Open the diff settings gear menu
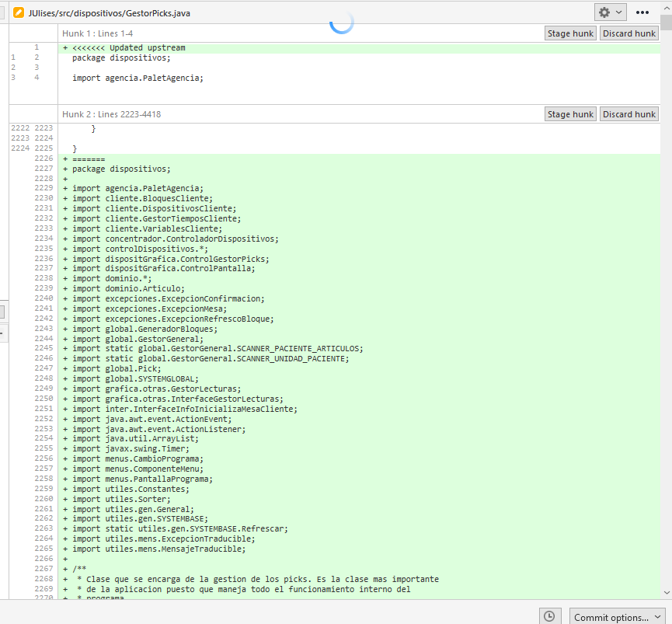 click(604, 12)
